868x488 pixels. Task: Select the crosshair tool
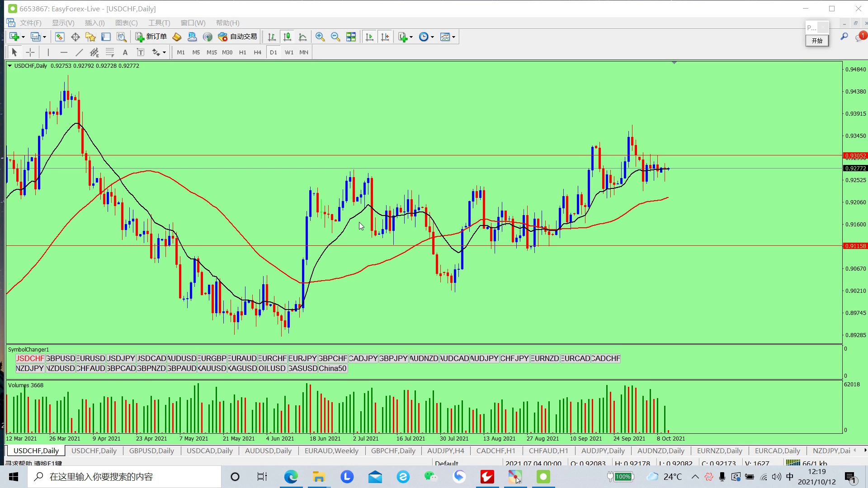click(x=30, y=52)
